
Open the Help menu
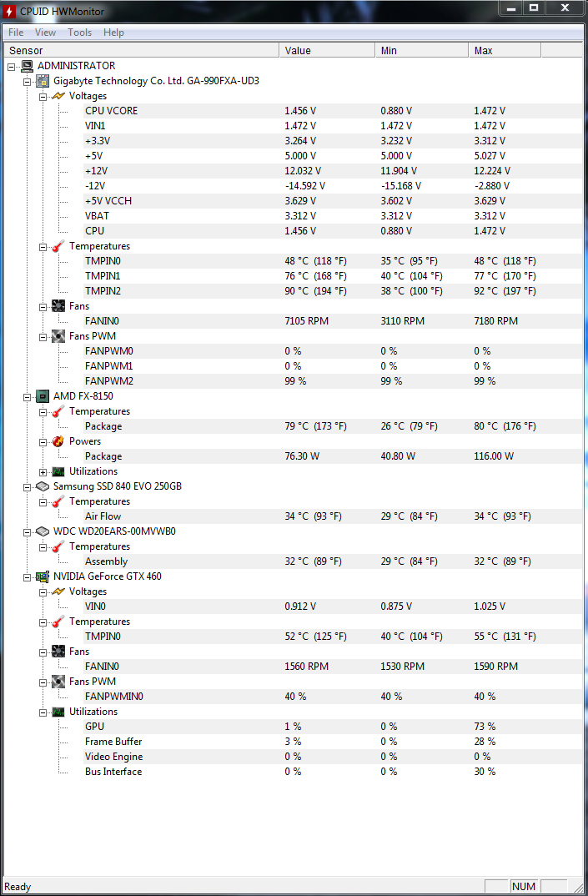pos(113,33)
